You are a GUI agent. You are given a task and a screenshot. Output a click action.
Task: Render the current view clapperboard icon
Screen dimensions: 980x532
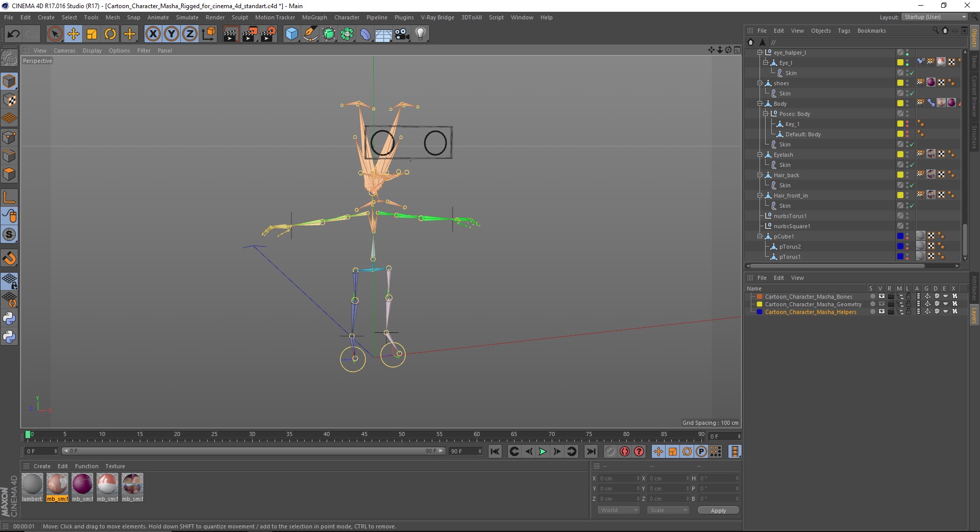point(231,34)
